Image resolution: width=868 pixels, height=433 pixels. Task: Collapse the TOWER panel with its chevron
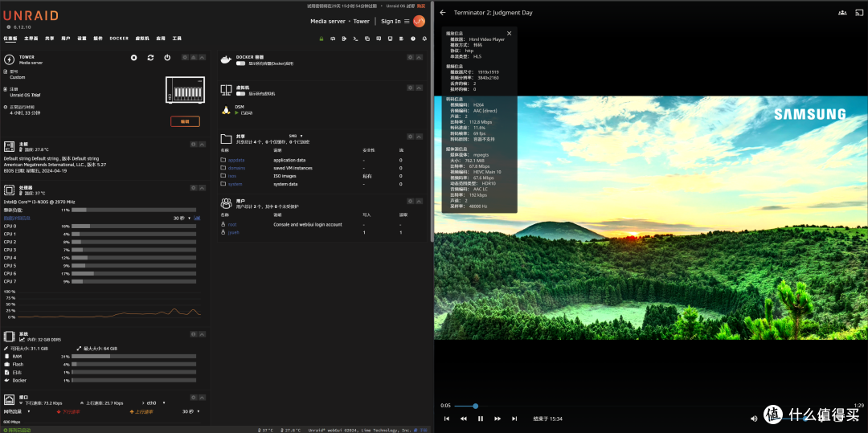click(202, 57)
